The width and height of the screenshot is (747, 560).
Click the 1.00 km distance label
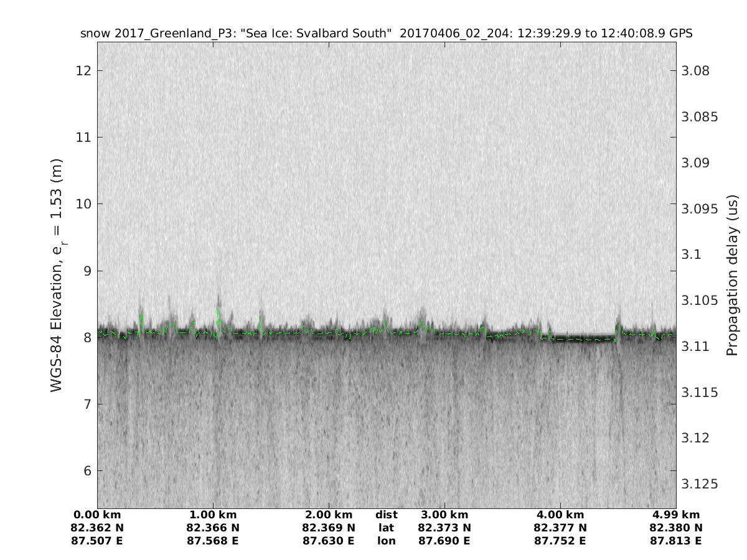213,515
